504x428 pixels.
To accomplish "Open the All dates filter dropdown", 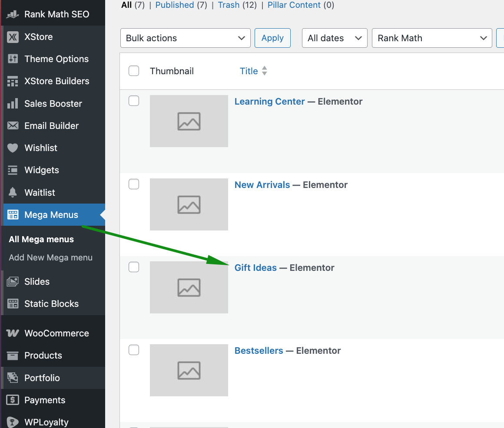I will point(335,38).
